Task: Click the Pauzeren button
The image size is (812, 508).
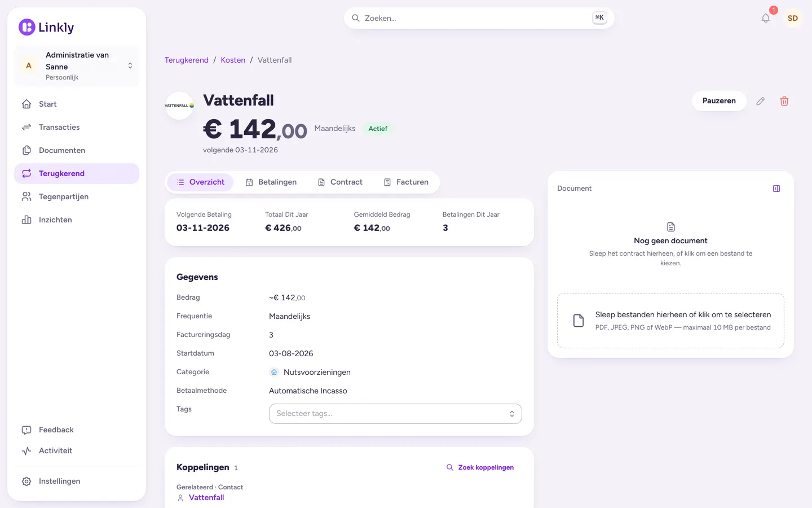Action: tap(719, 101)
